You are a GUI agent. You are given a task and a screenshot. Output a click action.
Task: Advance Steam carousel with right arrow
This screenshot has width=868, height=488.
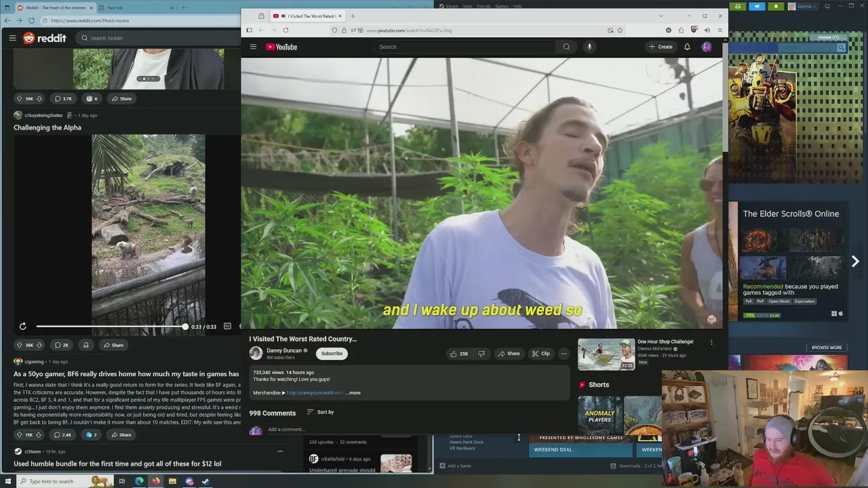point(855,262)
